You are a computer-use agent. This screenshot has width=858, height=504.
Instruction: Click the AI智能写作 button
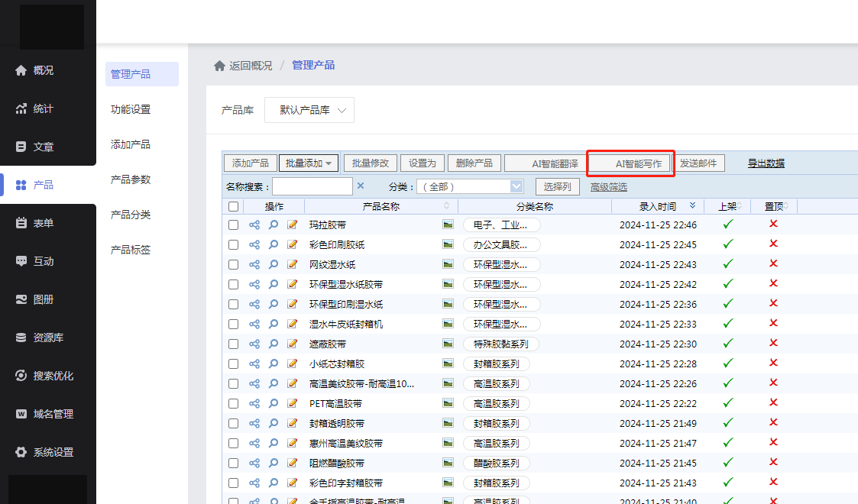pos(630,163)
